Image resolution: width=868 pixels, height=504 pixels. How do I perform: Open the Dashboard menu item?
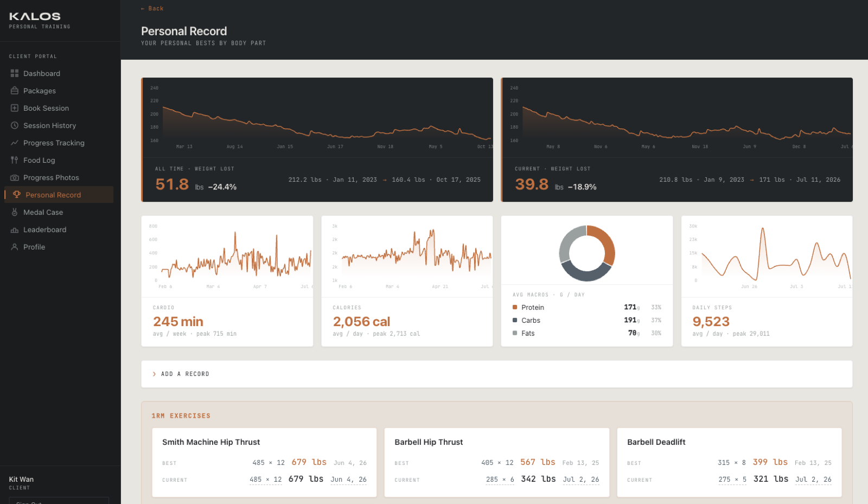coord(59,73)
